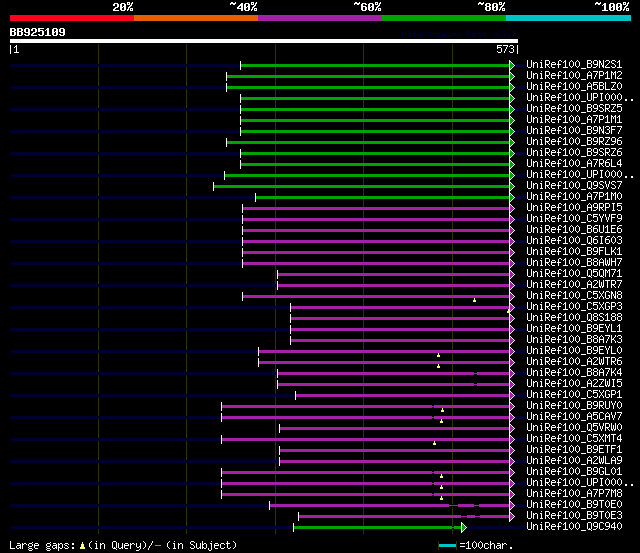Click the purple ~60% identity legend segment
The height and width of the screenshot is (553, 640).
[x=320, y=18]
